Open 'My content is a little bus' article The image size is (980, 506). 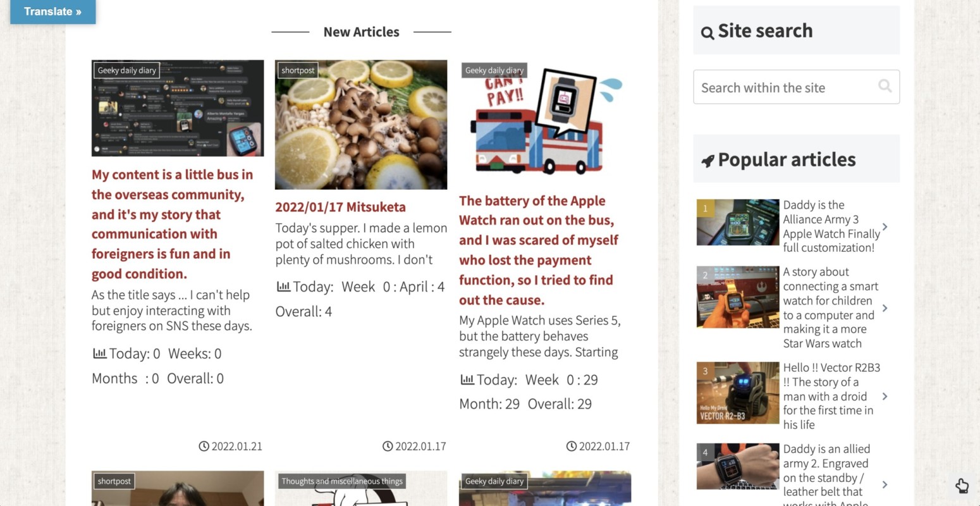click(x=173, y=224)
